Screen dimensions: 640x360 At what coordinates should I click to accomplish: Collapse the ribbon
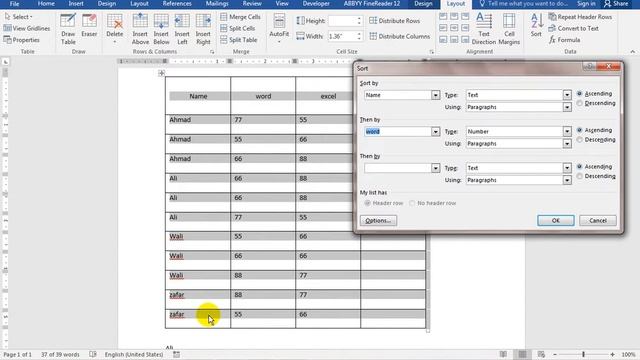click(633, 52)
